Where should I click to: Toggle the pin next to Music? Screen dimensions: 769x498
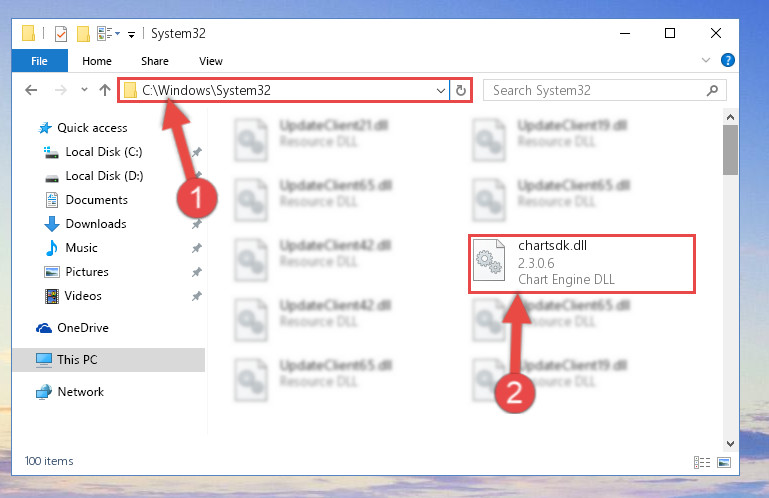[197, 248]
